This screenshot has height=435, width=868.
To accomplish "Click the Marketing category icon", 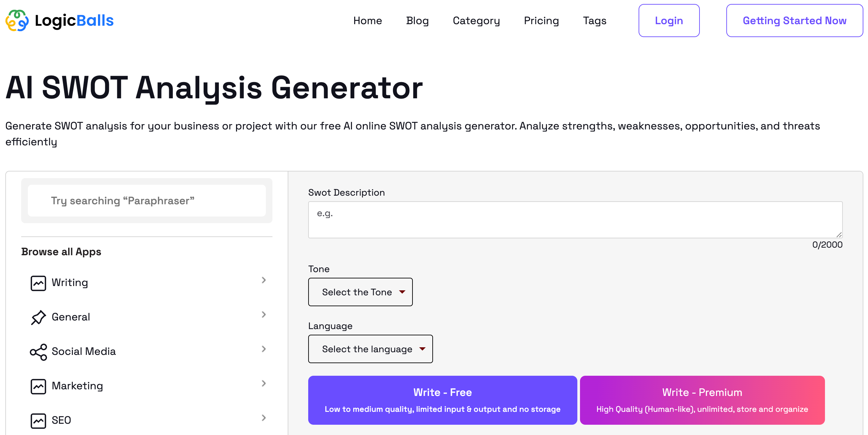I will point(38,386).
